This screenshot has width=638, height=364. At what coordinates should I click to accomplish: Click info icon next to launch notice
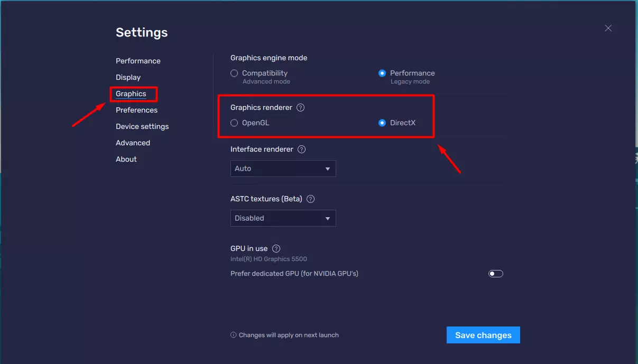pyautogui.click(x=234, y=335)
